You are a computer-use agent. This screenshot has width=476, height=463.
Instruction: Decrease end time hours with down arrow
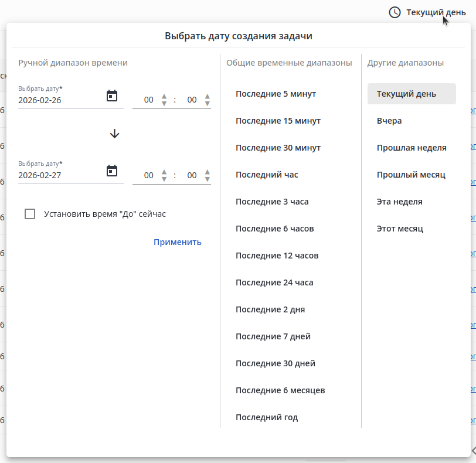(x=164, y=179)
